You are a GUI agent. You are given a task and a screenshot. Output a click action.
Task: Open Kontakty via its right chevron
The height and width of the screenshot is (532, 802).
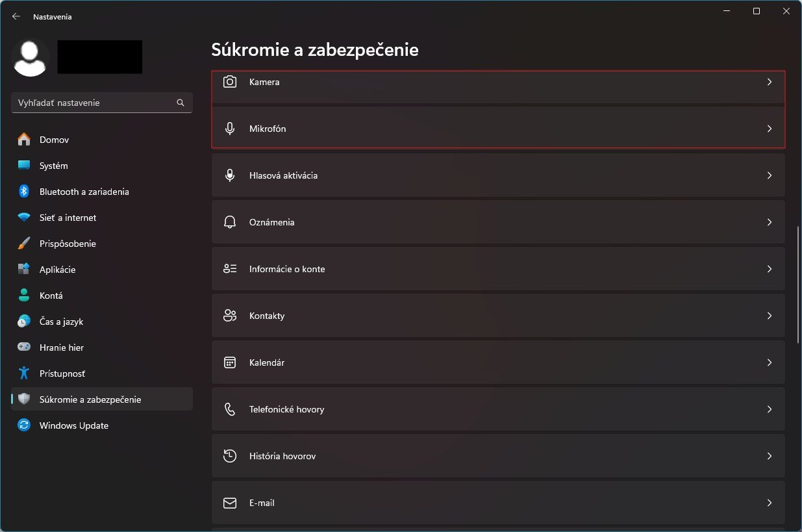click(770, 316)
